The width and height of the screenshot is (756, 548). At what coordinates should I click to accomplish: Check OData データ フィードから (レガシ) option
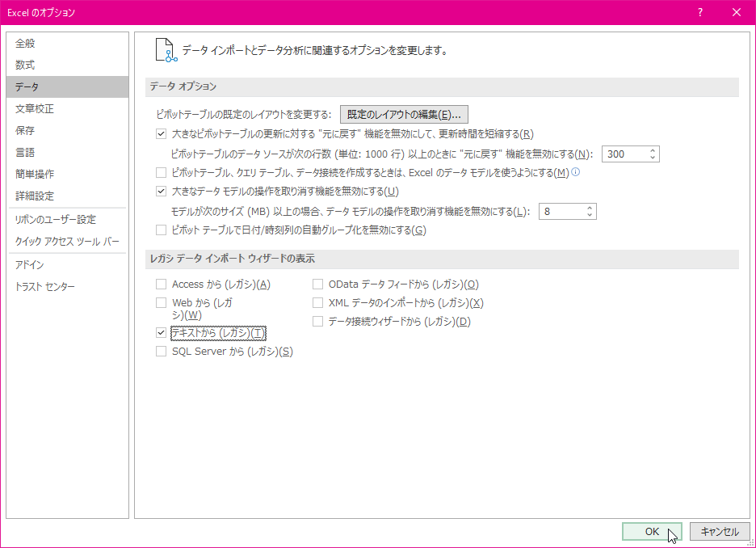pyautogui.click(x=317, y=285)
